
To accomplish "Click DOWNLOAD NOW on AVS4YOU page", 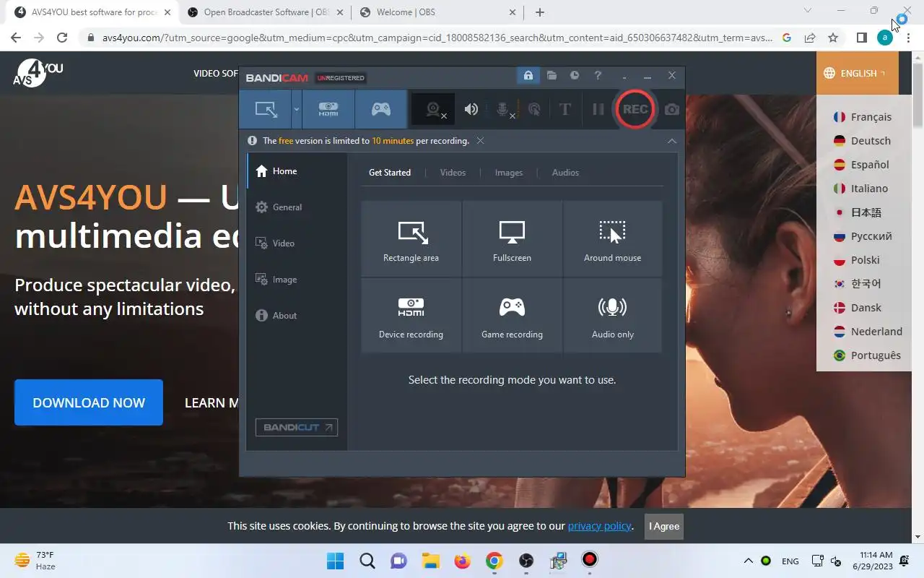I will click(x=89, y=402).
